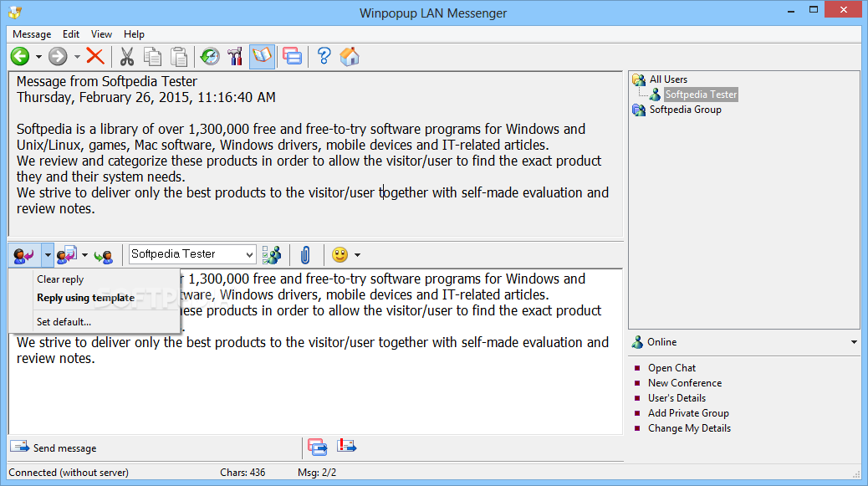Click the Open Chat link
The width and height of the screenshot is (868, 486).
(672, 368)
